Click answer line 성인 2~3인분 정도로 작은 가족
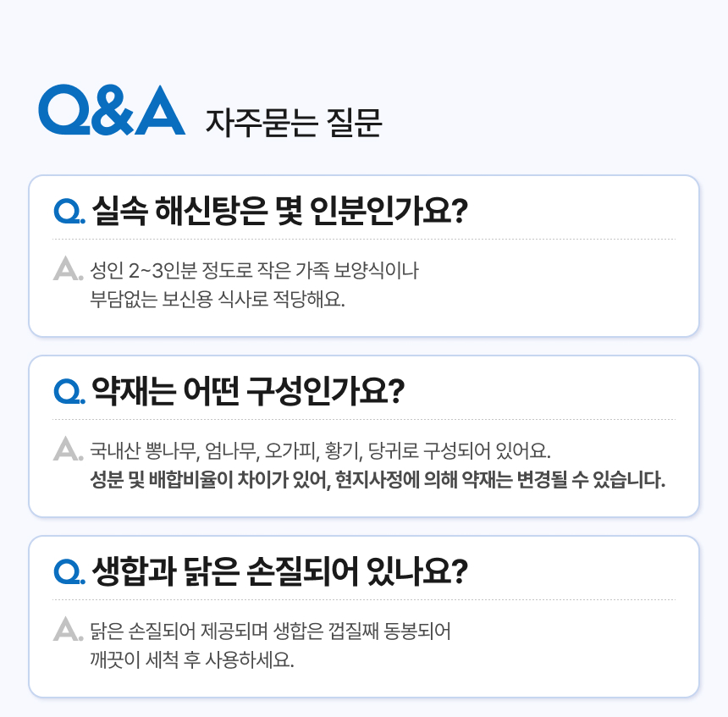The height and width of the screenshot is (717, 728). [x=253, y=272]
